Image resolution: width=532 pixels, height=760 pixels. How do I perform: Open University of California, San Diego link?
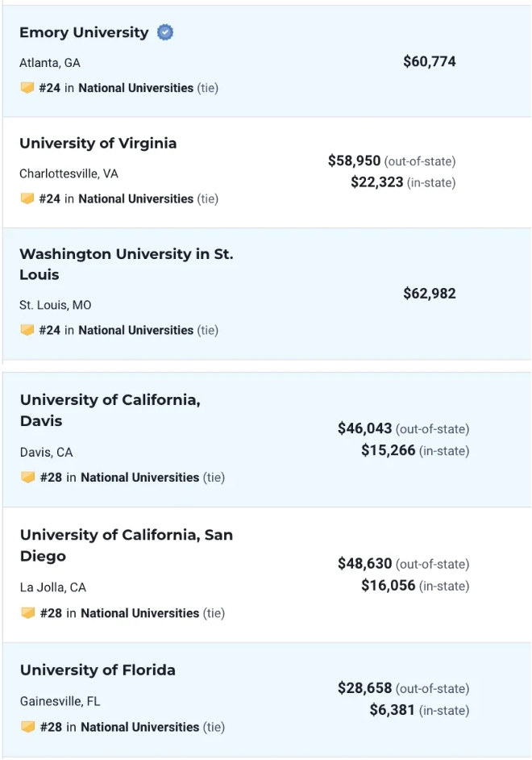(x=126, y=545)
